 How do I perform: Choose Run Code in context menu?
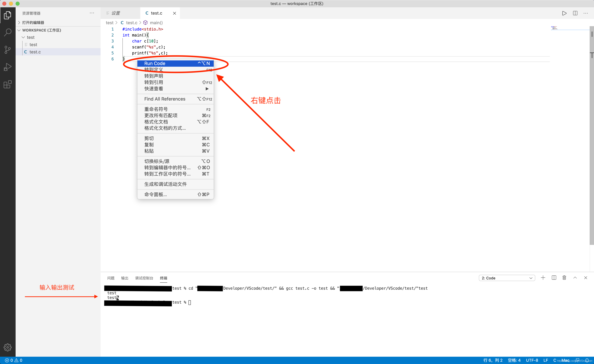176,63
